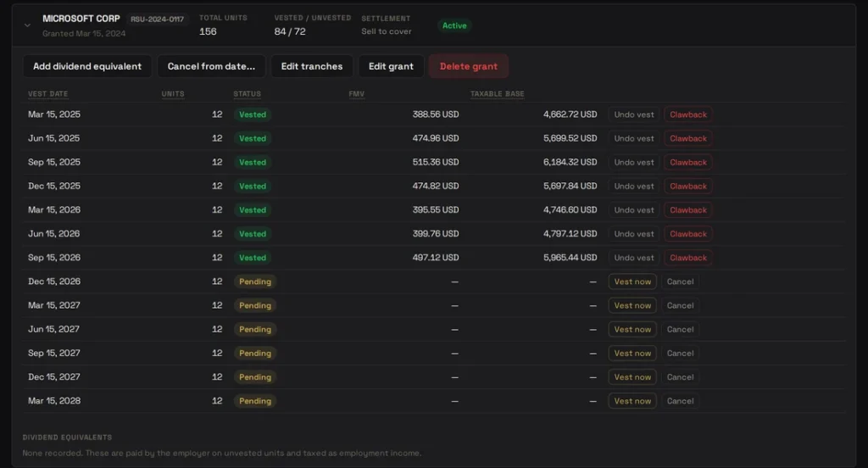868x468 pixels.
Task: Select the MICROSOFT CORP grant title
Action: (x=81, y=19)
